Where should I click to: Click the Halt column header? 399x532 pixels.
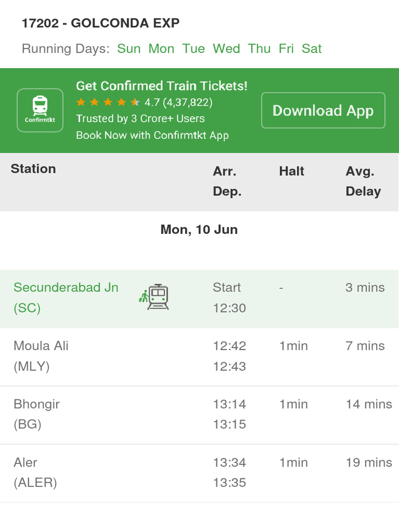tap(291, 171)
